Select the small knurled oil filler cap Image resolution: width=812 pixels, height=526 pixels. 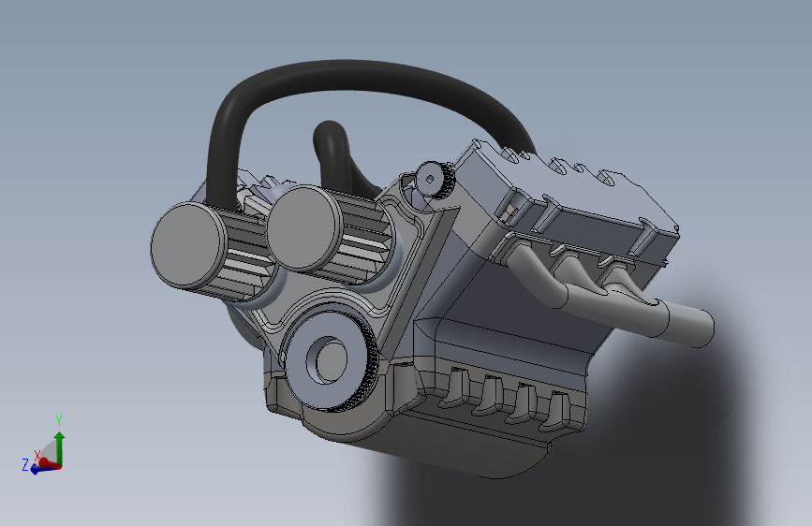coord(435,179)
